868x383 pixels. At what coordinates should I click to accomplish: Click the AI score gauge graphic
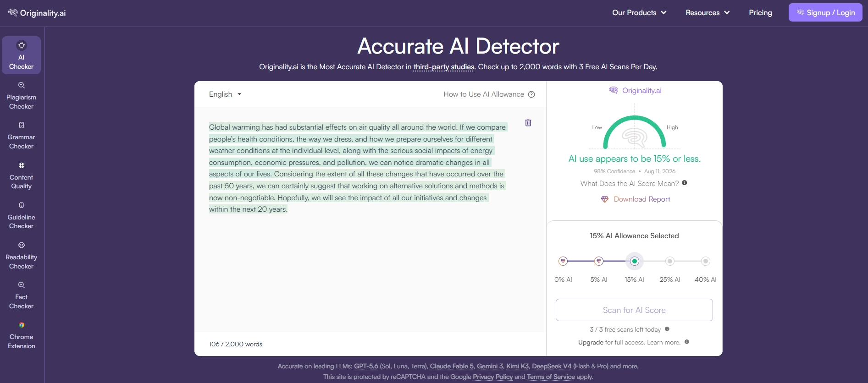click(635, 132)
